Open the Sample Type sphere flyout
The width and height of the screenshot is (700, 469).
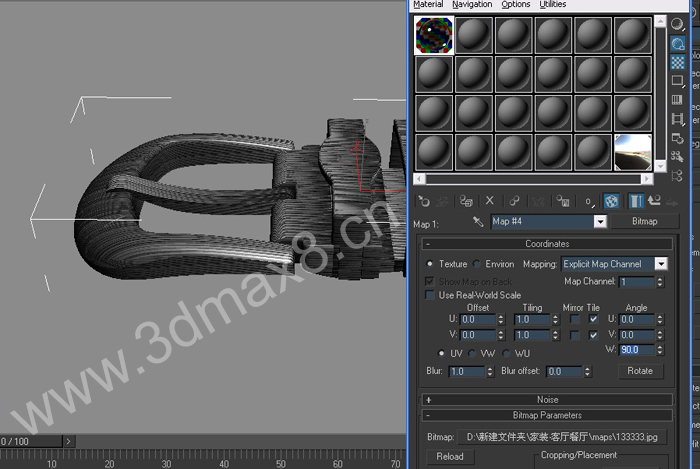coord(678,24)
